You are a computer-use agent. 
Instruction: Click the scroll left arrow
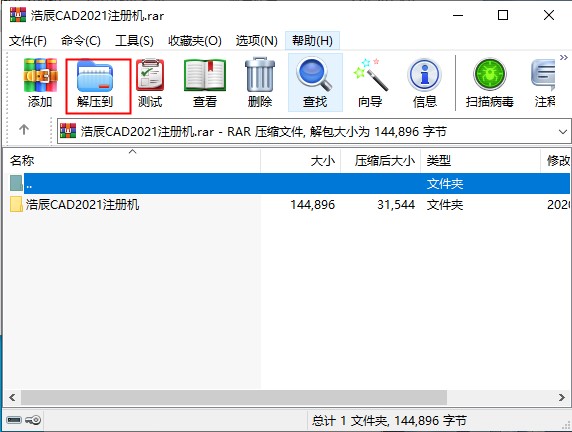(12, 397)
